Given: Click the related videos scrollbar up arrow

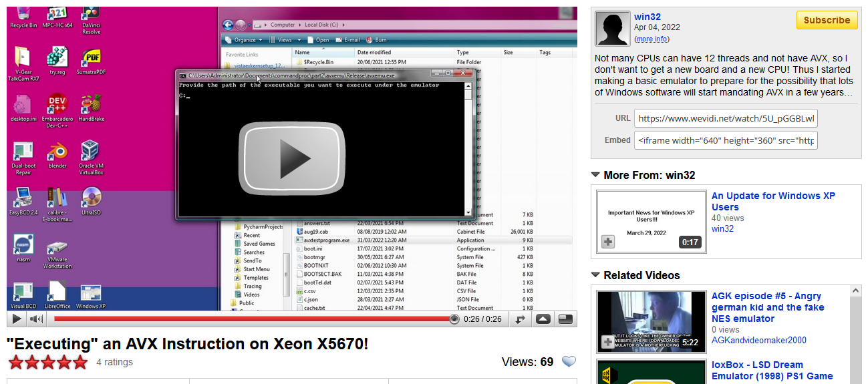Looking at the screenshot, I should [x=855, y=291].
